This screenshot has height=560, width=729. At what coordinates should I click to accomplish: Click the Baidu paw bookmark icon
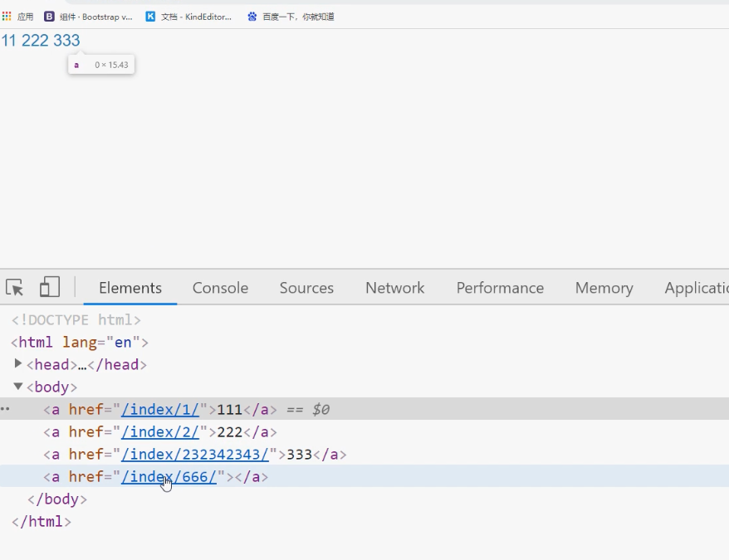pyautogui.click(x=252, y=17)
